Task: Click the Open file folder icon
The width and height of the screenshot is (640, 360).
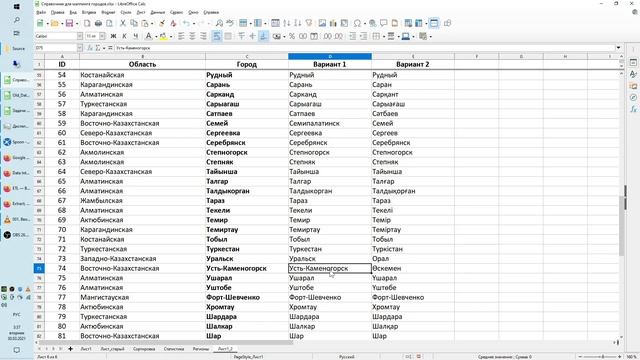Action: pyautogui.click(x=55, y=23)
